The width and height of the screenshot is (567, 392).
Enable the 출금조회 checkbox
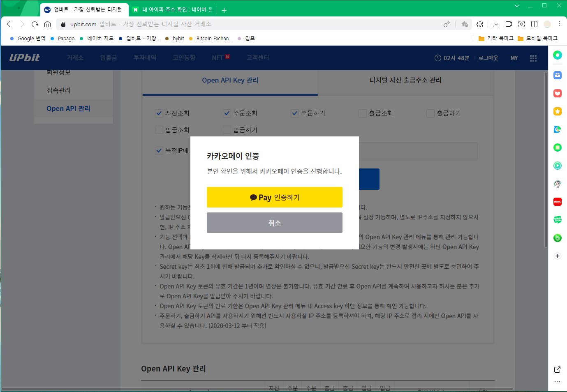coord(363,113)
